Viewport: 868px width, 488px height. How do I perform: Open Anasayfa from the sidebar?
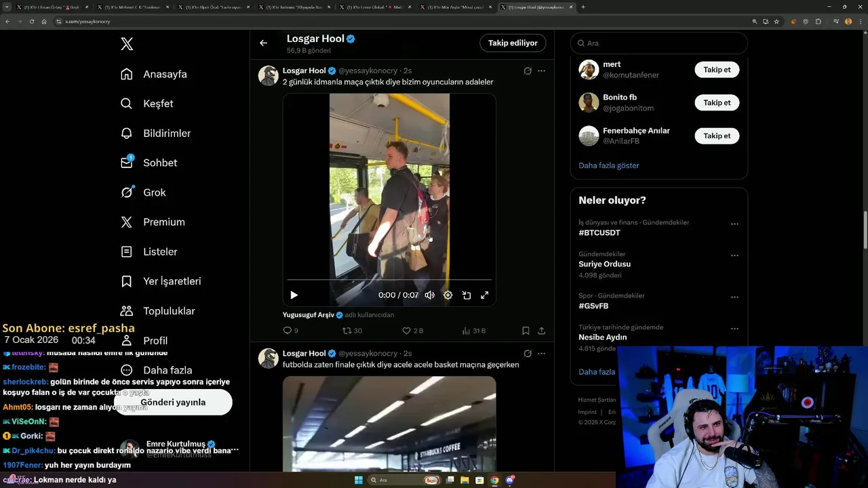pyautogui.click(x=153, y=74)
